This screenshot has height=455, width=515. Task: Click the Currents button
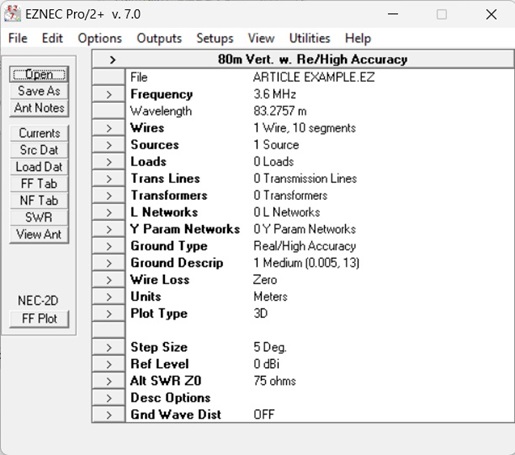pos(39,133)
